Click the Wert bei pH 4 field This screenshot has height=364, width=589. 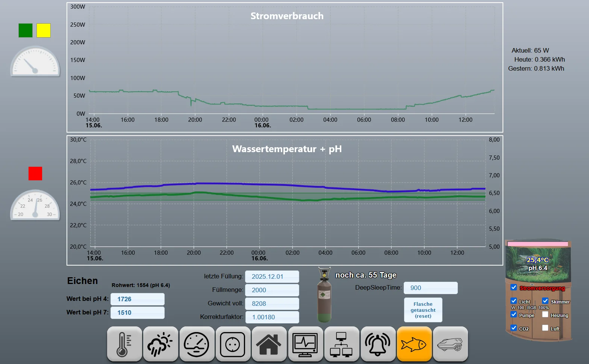pyautogui.click(x=138, y=299)
